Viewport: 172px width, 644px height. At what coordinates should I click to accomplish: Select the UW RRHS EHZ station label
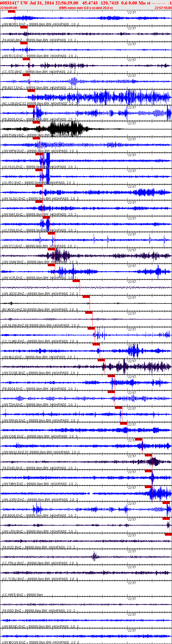pyautogui.click(x=14, y=421)
